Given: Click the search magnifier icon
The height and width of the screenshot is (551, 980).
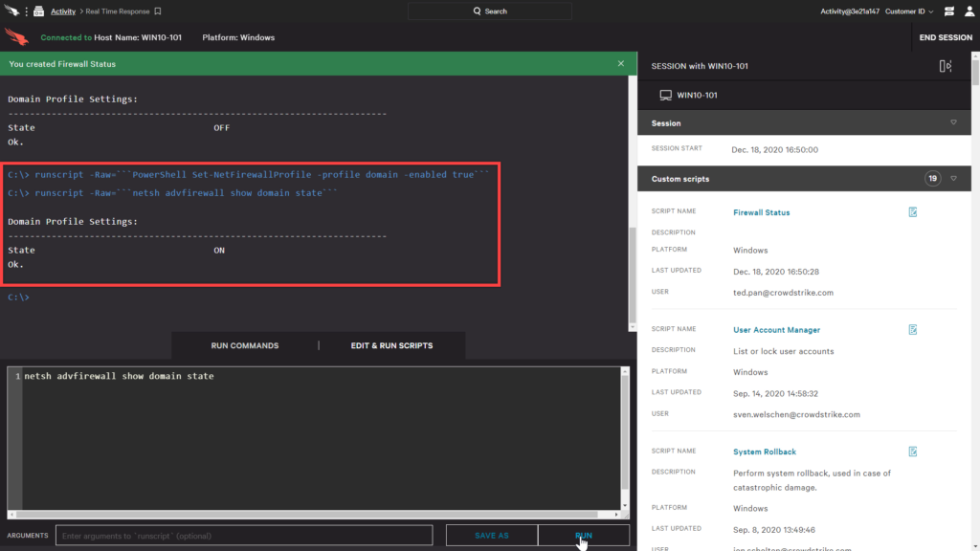Looking at the screenshot, I should 477,11.
